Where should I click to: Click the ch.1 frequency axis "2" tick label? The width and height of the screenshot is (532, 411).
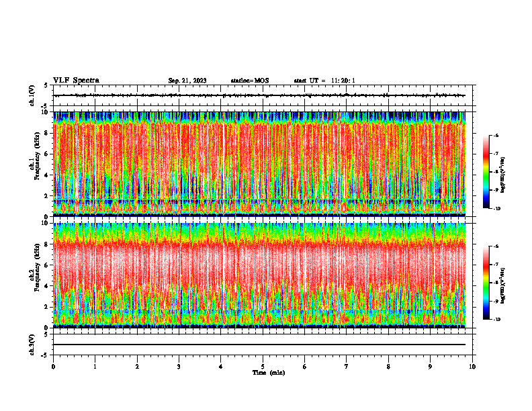click(47, 196)
